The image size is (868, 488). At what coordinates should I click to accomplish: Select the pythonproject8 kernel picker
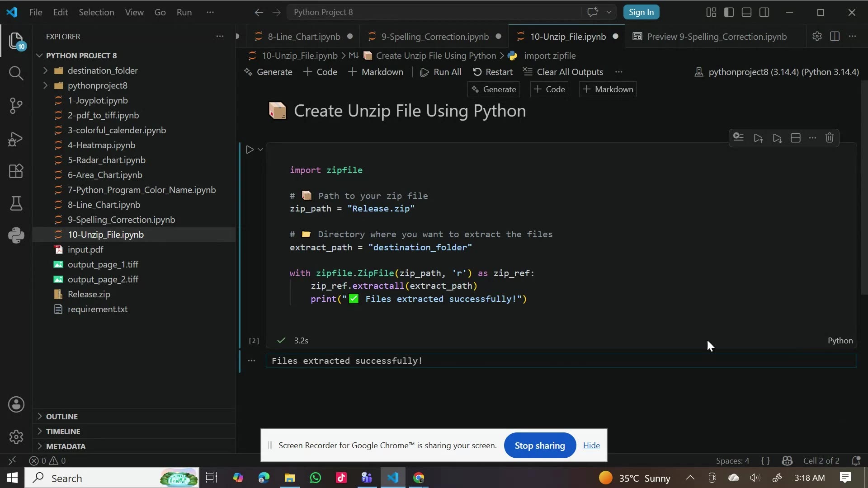pyautogui.click(x=777, y=72)
